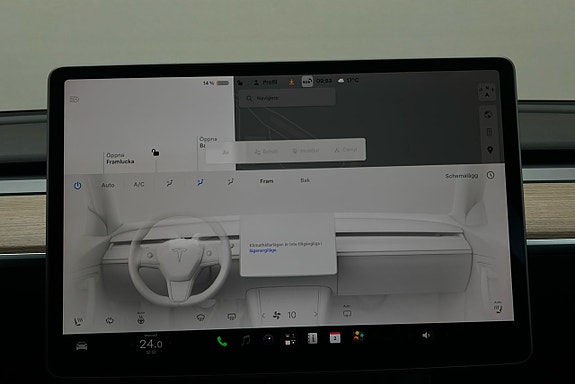Open the music note media app
Viewport: 575px width, 384px height.
click(246, 341)
